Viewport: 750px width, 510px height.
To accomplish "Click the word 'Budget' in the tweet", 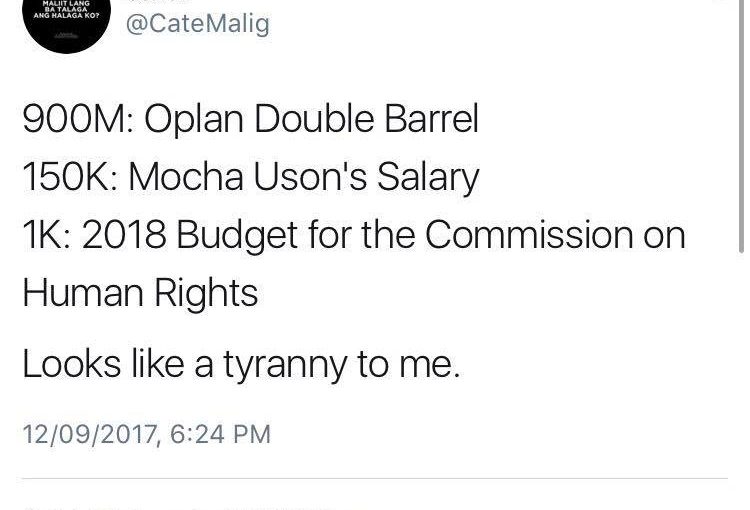I will 237,235.
